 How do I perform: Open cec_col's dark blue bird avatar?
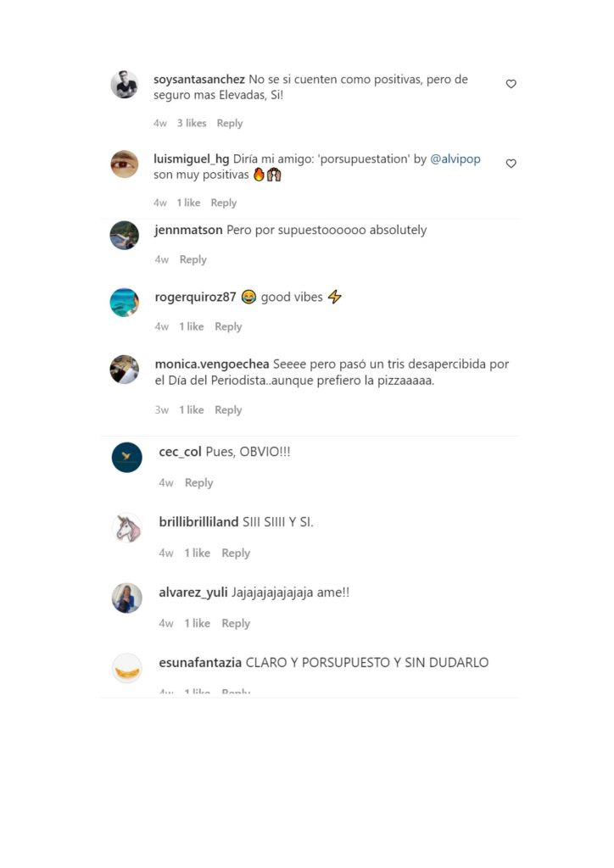[x=127, y=457]
